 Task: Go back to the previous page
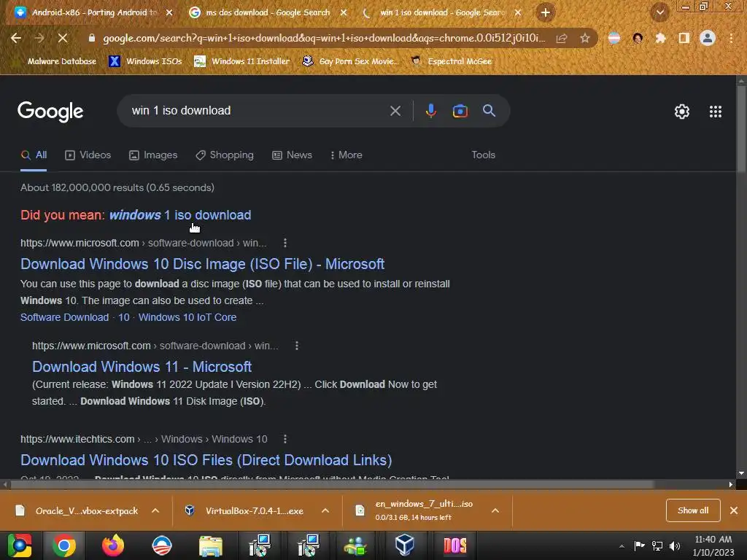[16, 38]
